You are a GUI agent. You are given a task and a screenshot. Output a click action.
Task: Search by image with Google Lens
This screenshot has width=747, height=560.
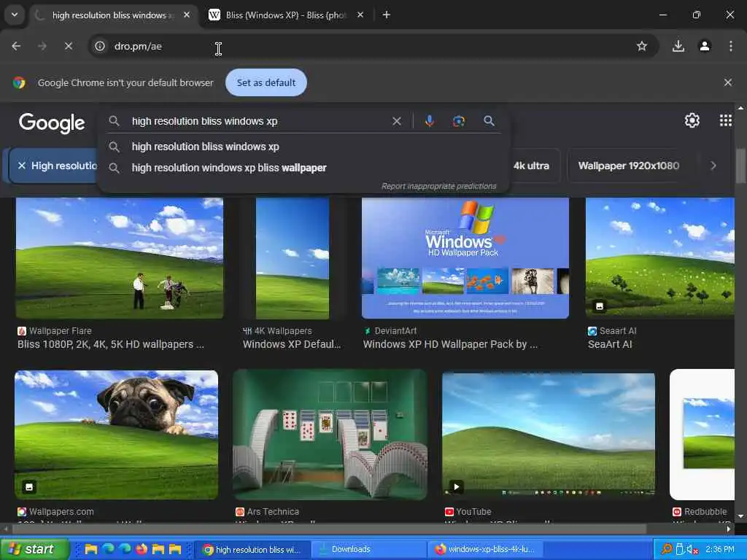point(458,121)
